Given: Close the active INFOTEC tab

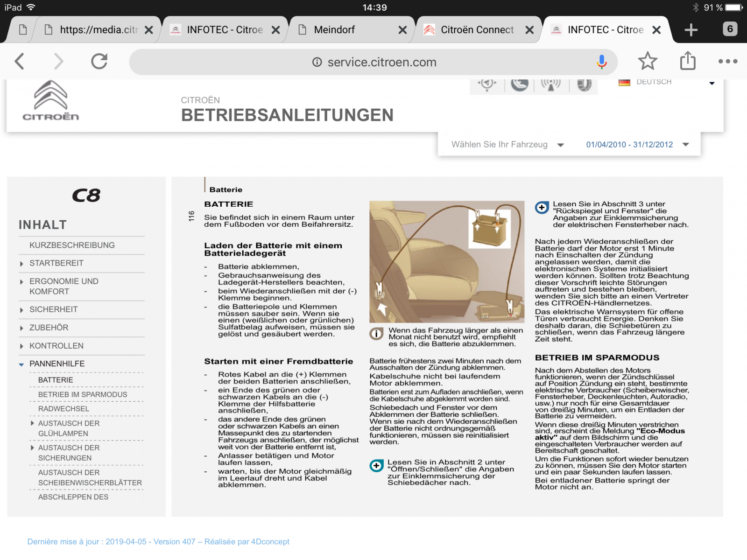Looking at the screenshot, I should coord(656,30).
